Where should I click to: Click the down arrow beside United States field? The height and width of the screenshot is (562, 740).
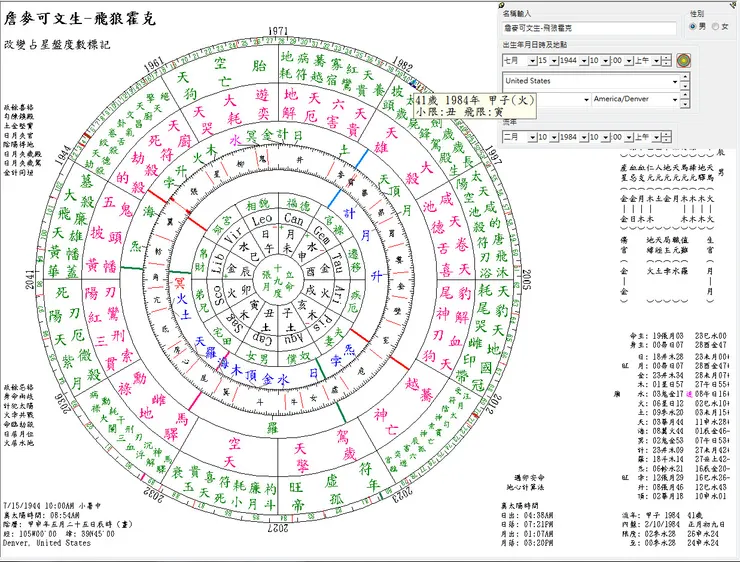tap(685, 87)
